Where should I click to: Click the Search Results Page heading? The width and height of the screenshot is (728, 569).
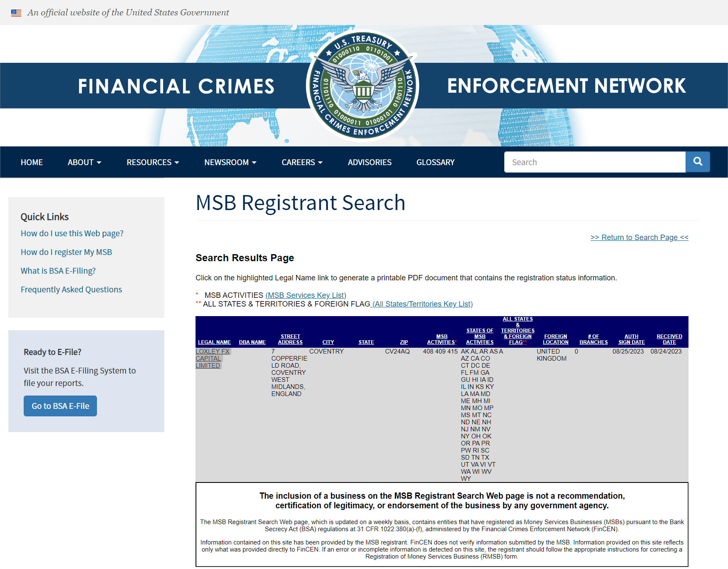point(245,258)
